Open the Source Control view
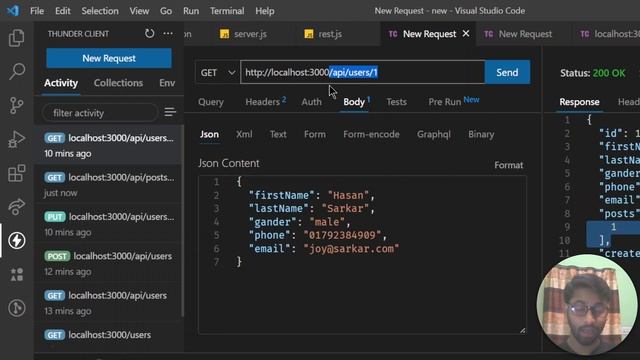The height and width of the screenshot is (360, 640). (x=16, y=105)
